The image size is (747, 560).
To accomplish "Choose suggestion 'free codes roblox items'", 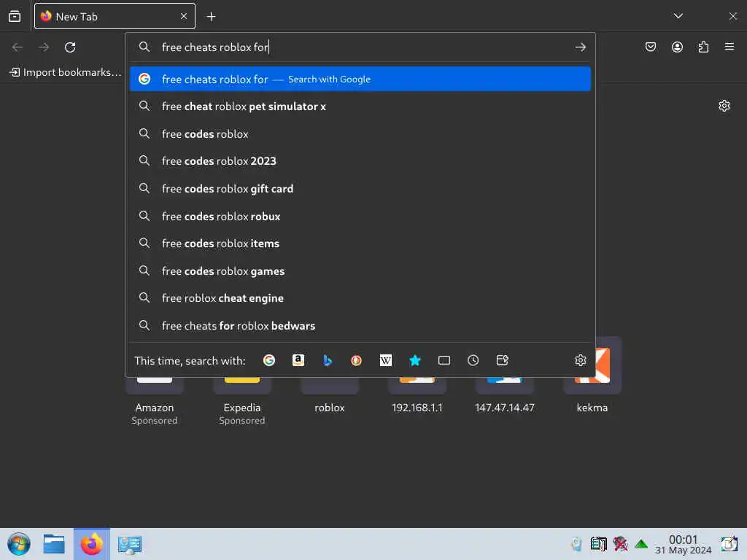I will [360, 244].
